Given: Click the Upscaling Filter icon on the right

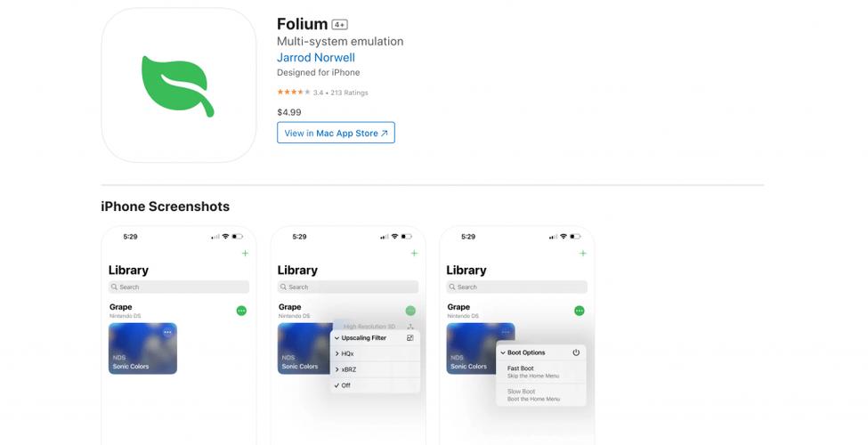Looking at the screenshot, I should [410, 337].
